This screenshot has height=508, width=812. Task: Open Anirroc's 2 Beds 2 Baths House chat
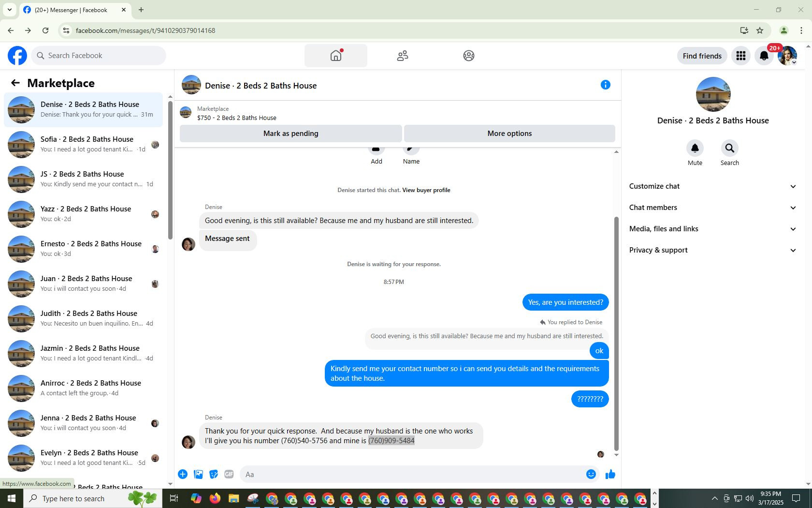pyautogui.click(x=84, y=388)
